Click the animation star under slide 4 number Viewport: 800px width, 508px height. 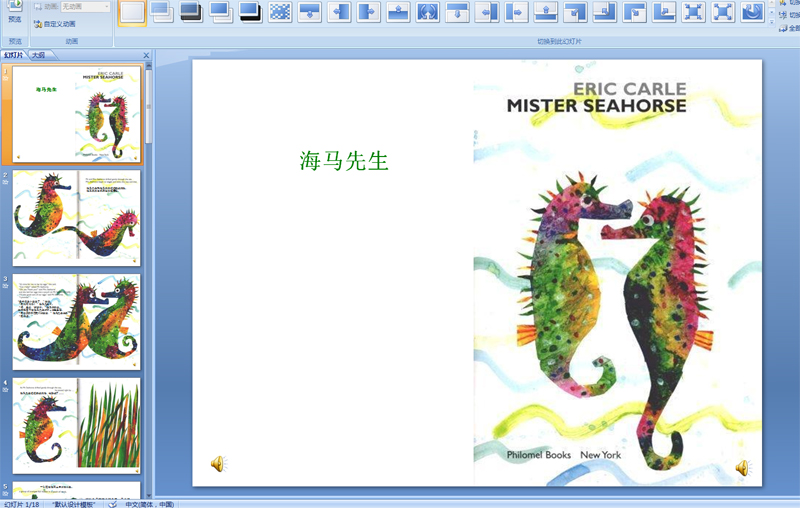tap(6, 390)
